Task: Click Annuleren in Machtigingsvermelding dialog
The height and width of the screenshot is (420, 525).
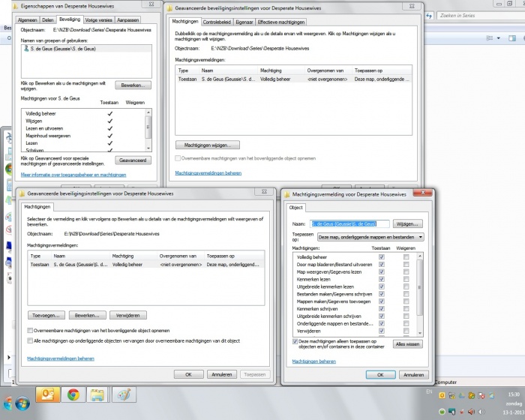Action: (x=413, y=374)
